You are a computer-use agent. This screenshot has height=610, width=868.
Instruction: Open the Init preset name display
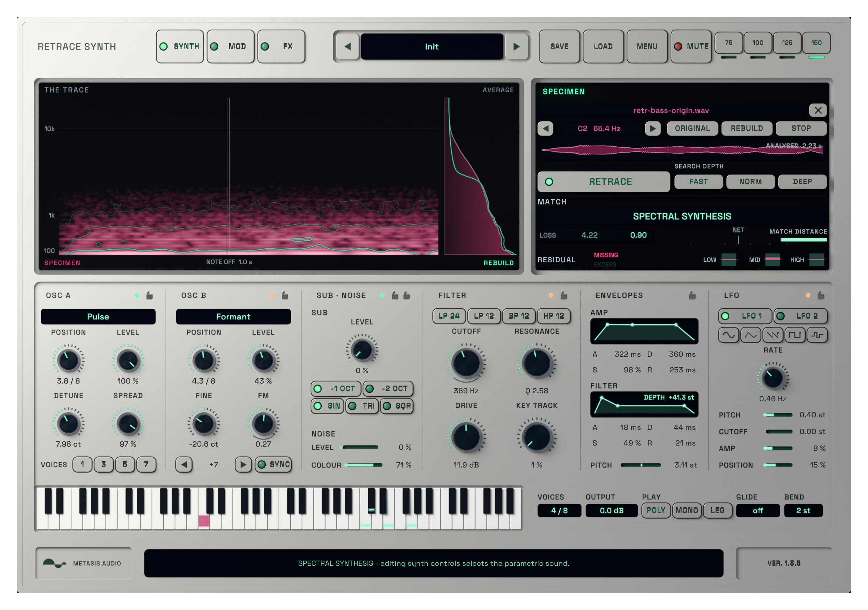point(432,47)
